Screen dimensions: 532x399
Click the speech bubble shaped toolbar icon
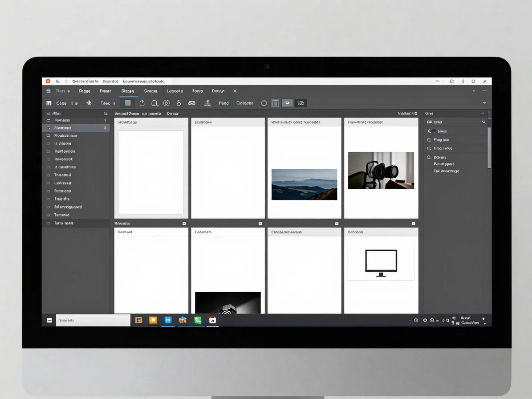coord(155,103)
